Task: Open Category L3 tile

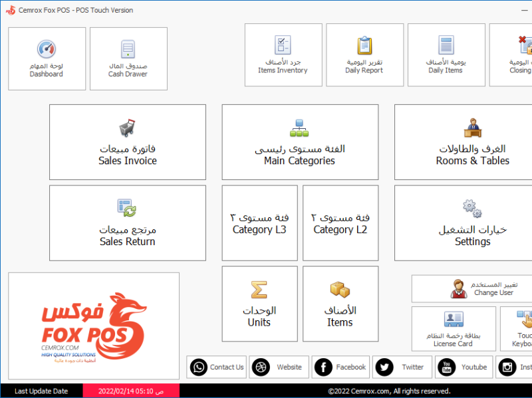Action: coord(259,223)
